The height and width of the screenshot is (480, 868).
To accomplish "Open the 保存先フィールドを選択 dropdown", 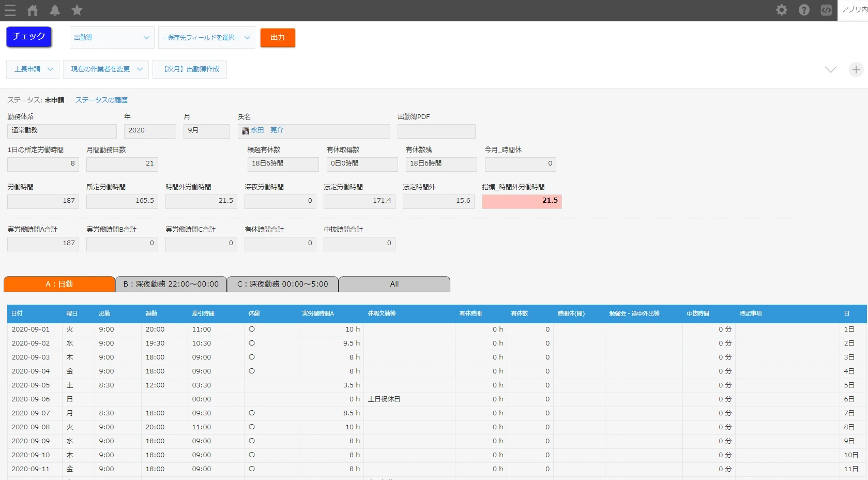I will click(206, 38).
